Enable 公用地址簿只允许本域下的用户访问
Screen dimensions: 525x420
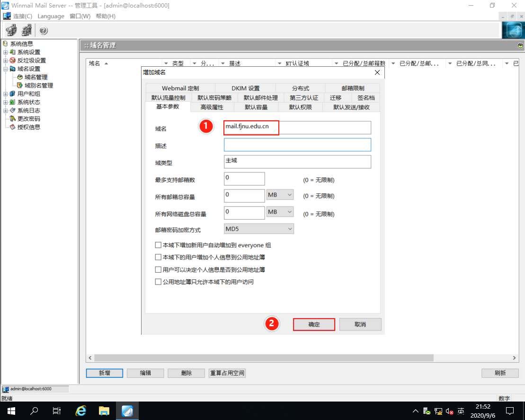click(158, 281)
